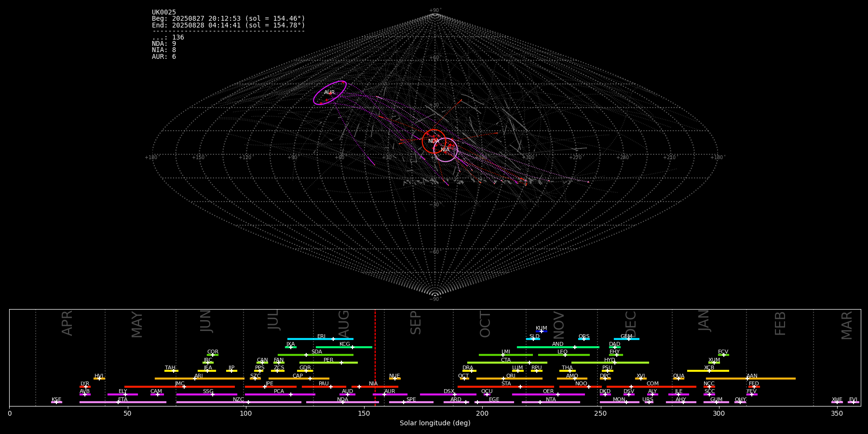Click the PER shower bar in timeline

[x=328, y=363]
